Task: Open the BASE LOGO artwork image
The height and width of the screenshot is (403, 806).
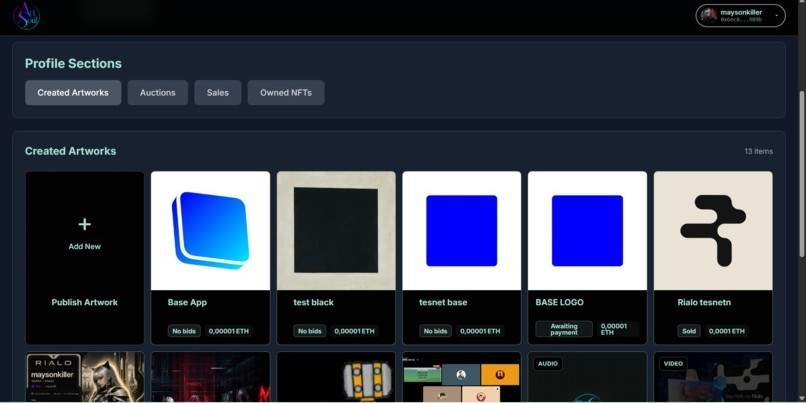Action: 587,231
